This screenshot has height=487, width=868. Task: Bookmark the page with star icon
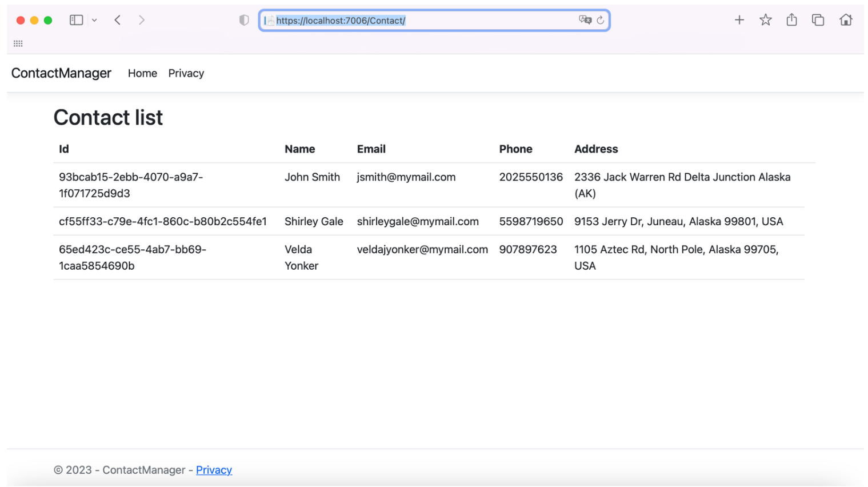point(765,20)
